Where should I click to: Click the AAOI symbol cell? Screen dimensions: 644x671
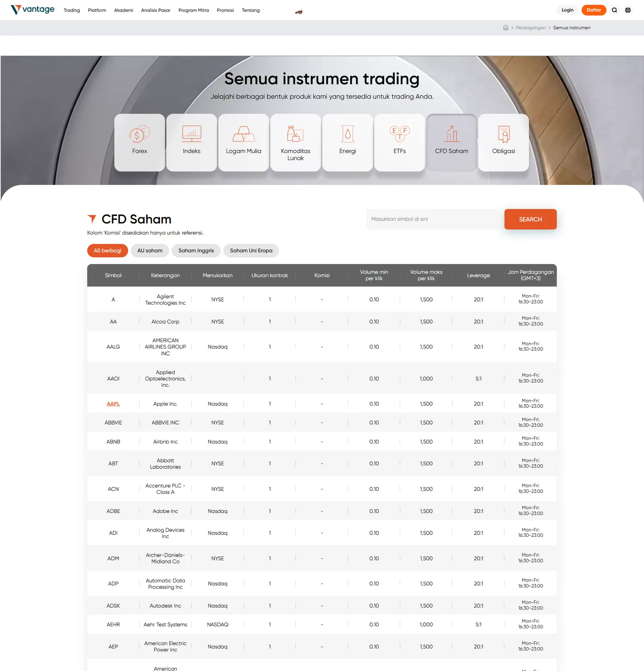tap(113, 378)
